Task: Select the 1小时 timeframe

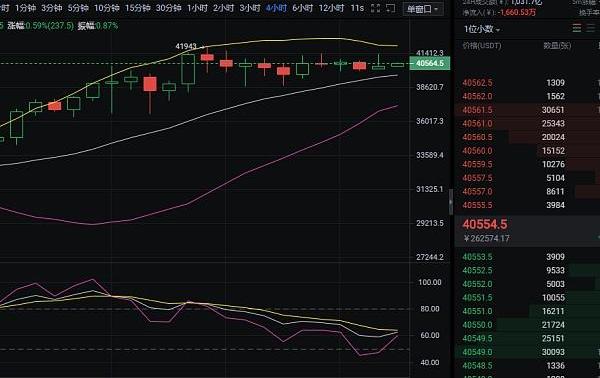Action: coord(197,8)
